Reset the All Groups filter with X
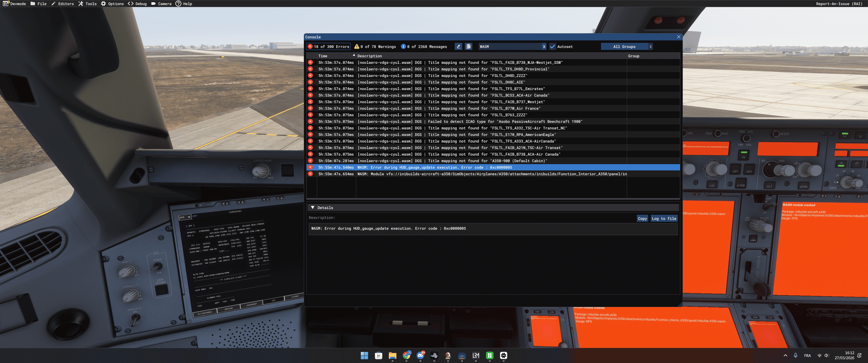 point(650,46)
